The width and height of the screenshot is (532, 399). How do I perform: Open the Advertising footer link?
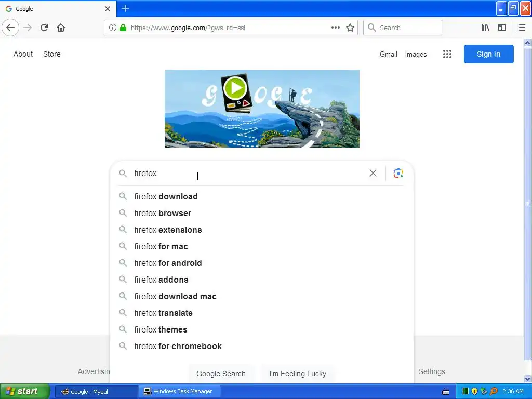(x=94, y=371)
